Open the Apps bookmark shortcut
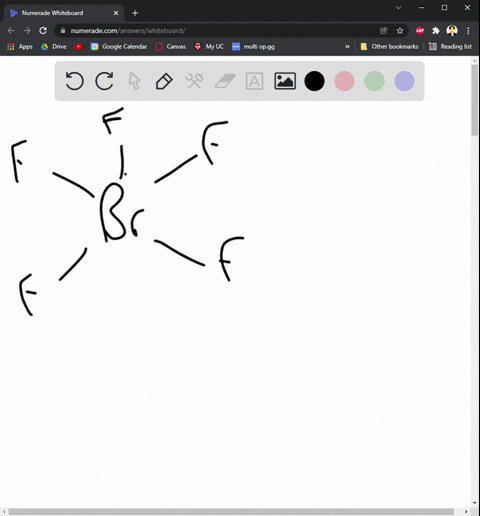 click(20, 47)
